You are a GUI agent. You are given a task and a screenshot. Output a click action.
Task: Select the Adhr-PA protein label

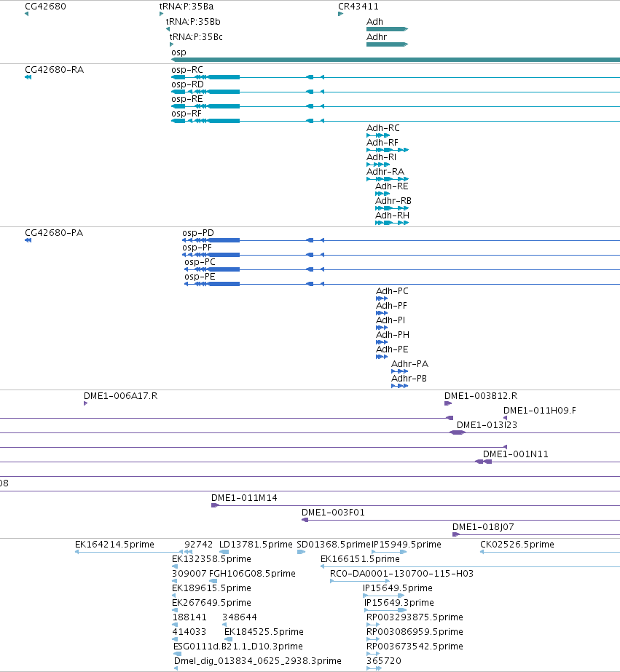410,364
